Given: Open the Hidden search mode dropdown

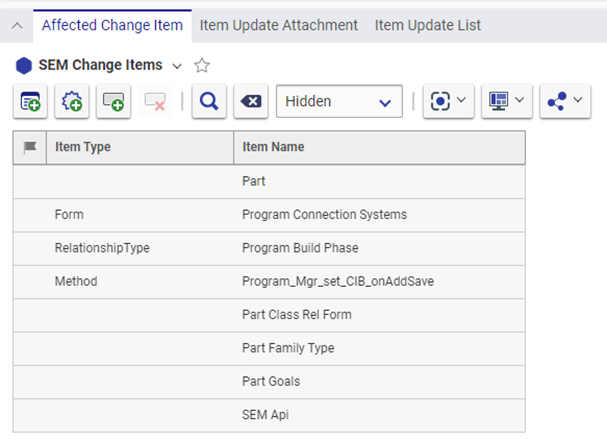Looking at the screenshot, I should [338, 101].
